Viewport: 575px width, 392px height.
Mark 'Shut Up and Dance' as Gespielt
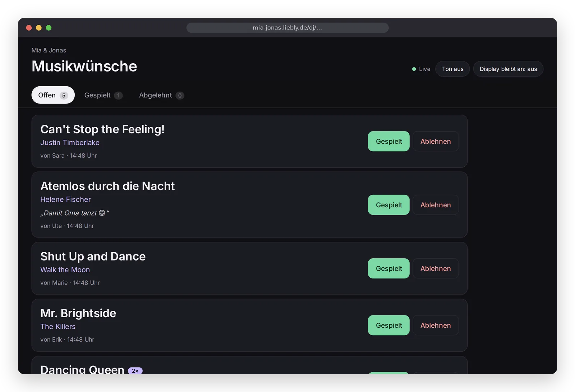click(x=389, y=268)
